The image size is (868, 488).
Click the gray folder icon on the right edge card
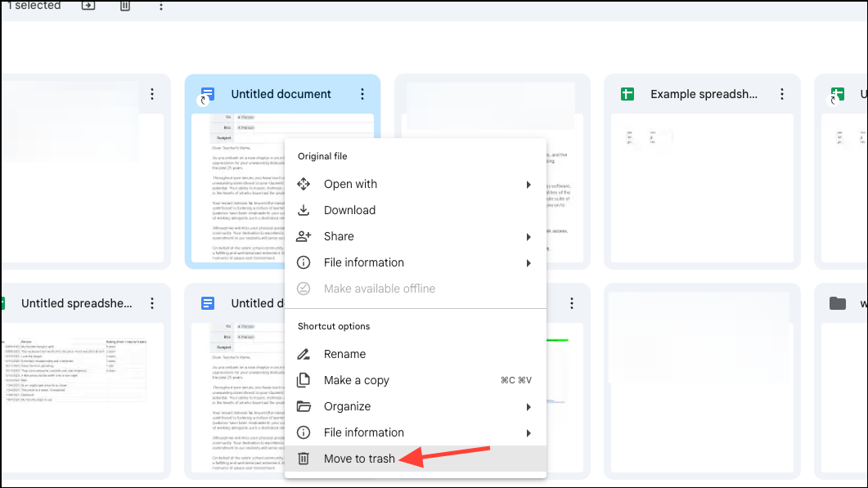(x=838, y=303)
